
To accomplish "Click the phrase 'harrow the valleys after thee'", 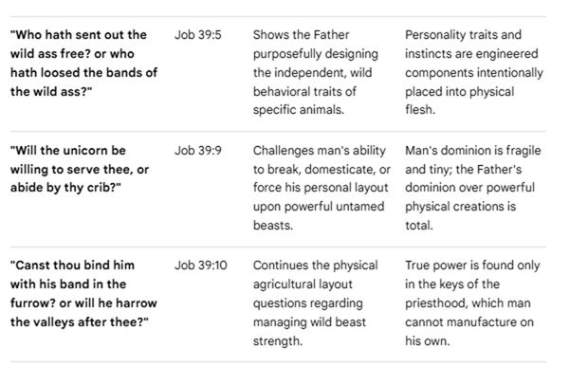I will pyautogui.click(x=83, y=313).
